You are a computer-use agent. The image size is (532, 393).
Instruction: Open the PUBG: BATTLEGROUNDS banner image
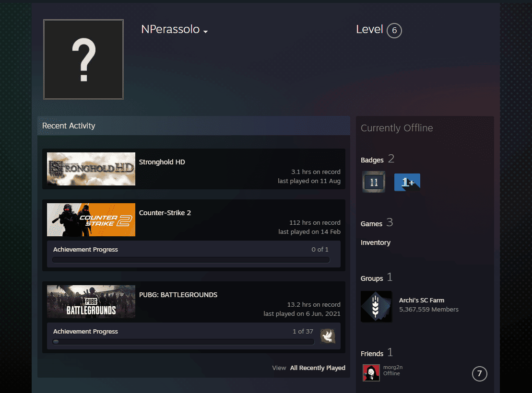[x=91, y=302]
